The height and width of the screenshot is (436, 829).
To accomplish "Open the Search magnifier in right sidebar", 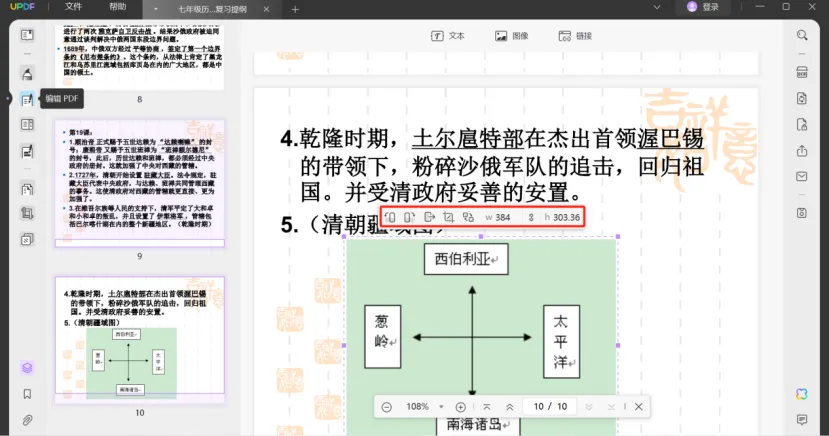I will click(x=802, y=35).
